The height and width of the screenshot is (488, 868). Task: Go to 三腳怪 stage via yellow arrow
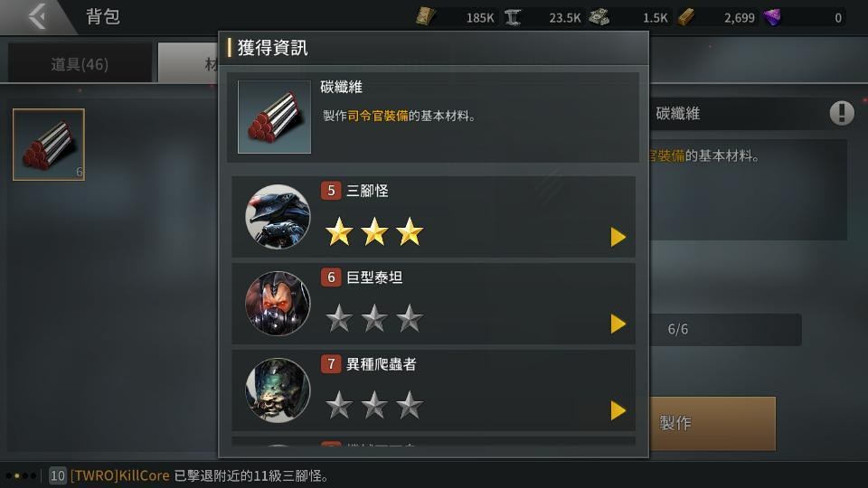[x=618, y=237]
